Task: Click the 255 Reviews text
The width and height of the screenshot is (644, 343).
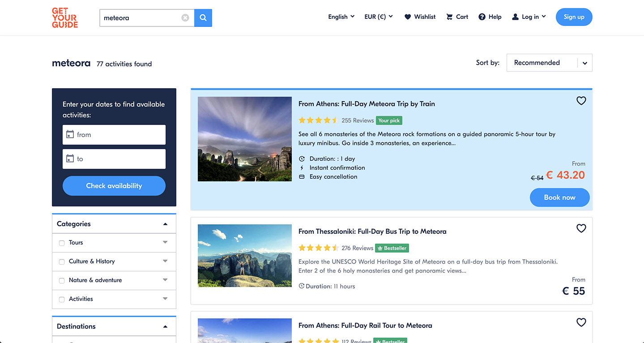Action: (358, 120)
